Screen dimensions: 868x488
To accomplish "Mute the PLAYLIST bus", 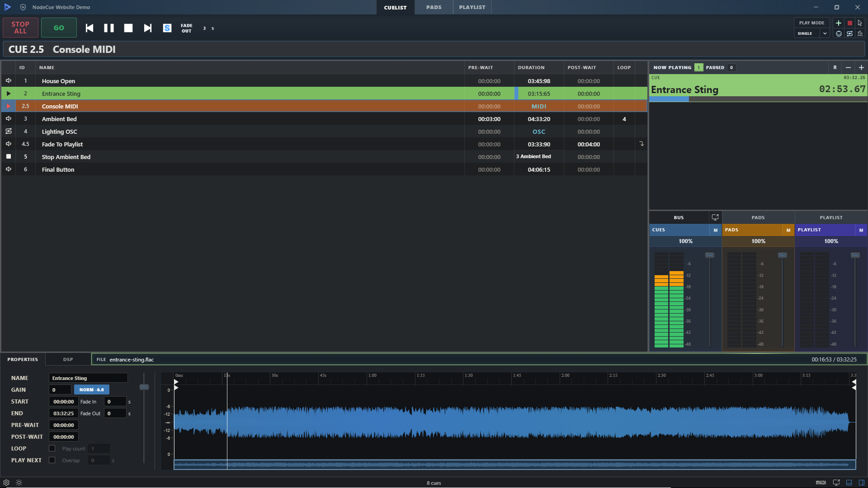I will point(861,230).
